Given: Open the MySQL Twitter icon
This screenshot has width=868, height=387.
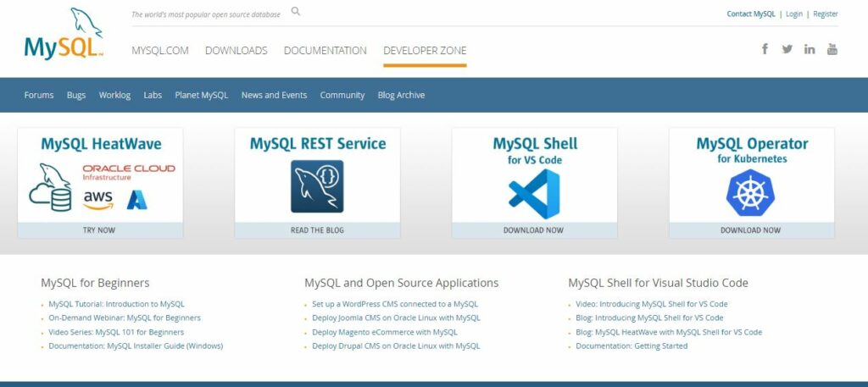Looking at the screenshot, I should click(x=787, y=49).
